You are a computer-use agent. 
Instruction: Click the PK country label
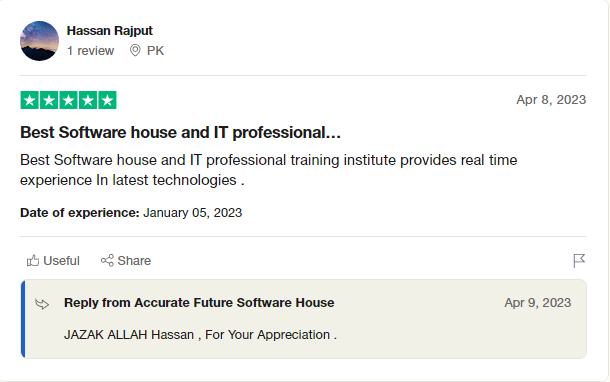click(x=155, y=51)
